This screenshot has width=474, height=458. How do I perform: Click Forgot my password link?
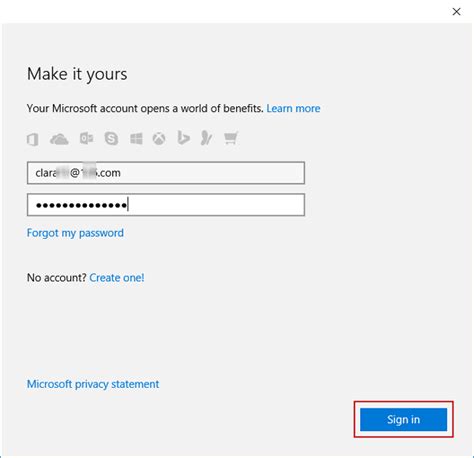click(75, 233)
